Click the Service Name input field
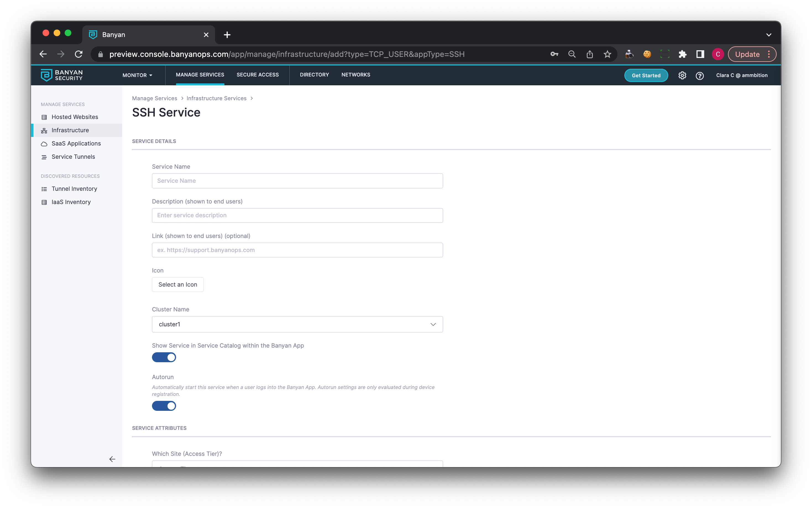Image resolution: width=812 pixels, height=508 pixels. point(297,181)
